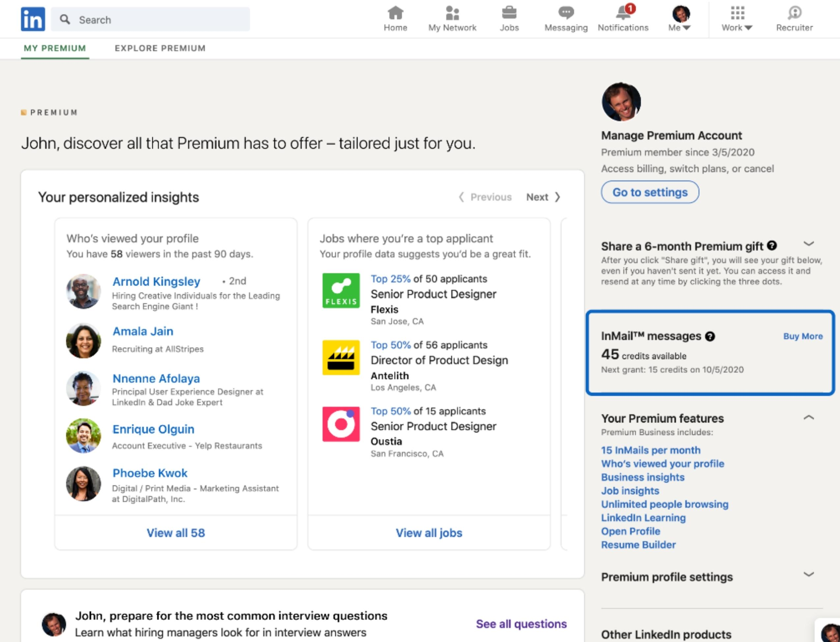Viewport: 840px width, 642px height.
Task: Open the LinkedIn logo home icon
Action: click(33, 19)
